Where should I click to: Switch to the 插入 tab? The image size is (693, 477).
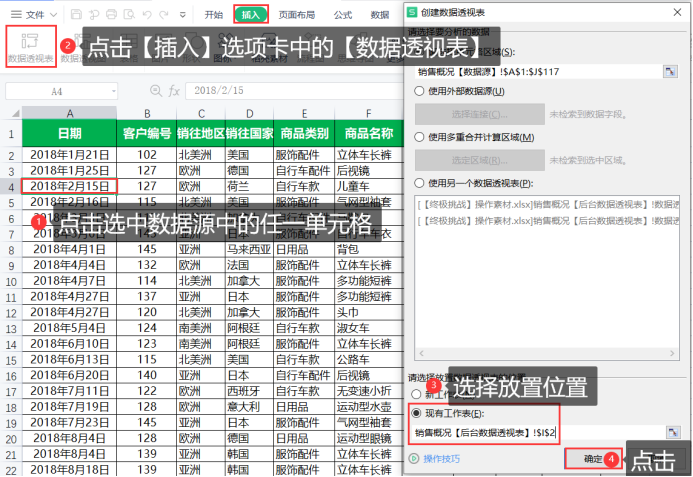(x=251, y=15)
